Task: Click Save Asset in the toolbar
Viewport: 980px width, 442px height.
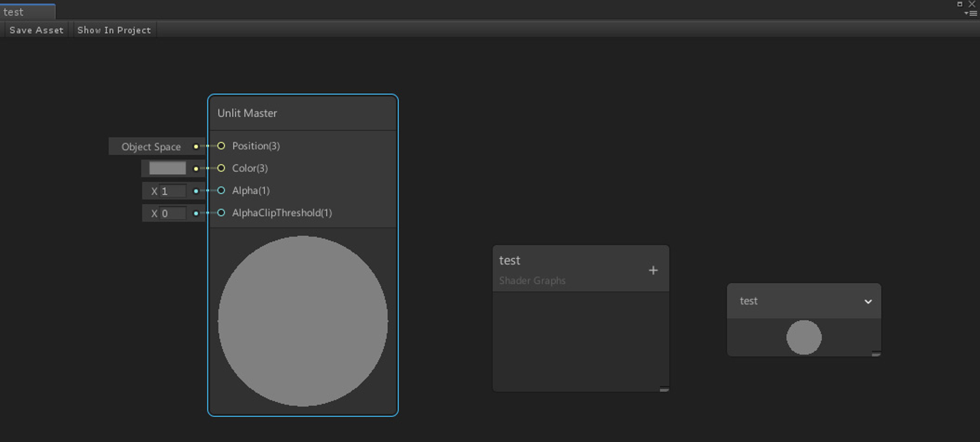Action: [36, 30]
